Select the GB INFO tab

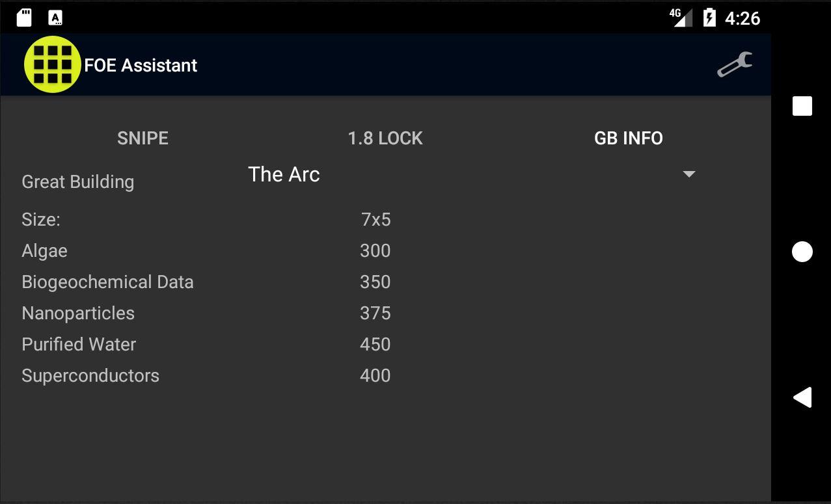coord(628,138)
